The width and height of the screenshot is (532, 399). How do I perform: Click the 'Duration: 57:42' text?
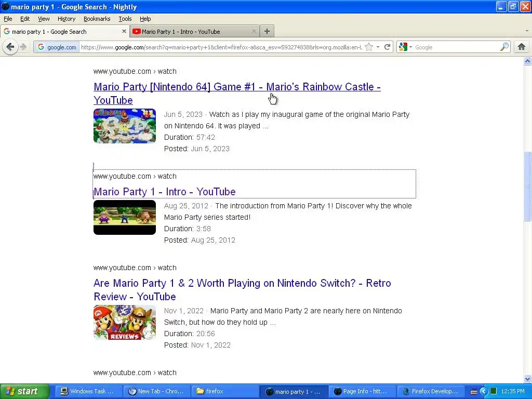point(189,137)
